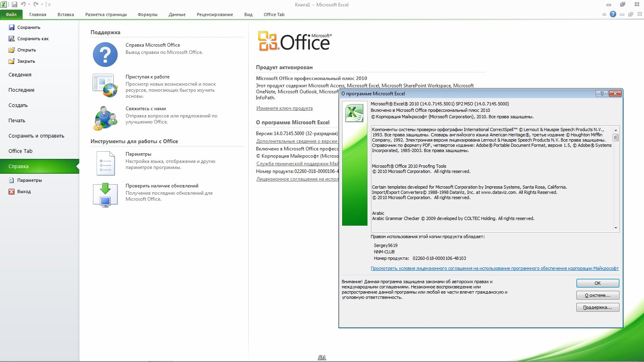Choose Сохранить in the backstage menu
644x362 pixels.
[29, 27]
